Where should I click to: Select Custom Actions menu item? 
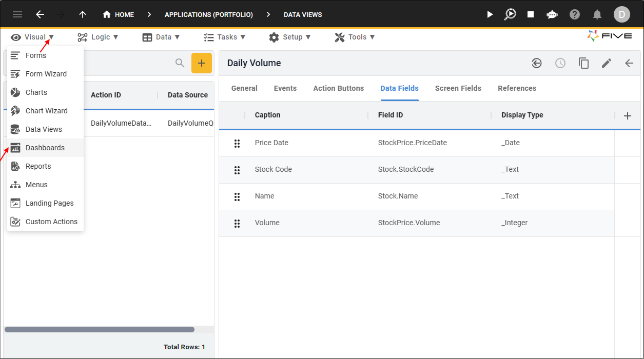pyautogui.click(x=45, y=222)
